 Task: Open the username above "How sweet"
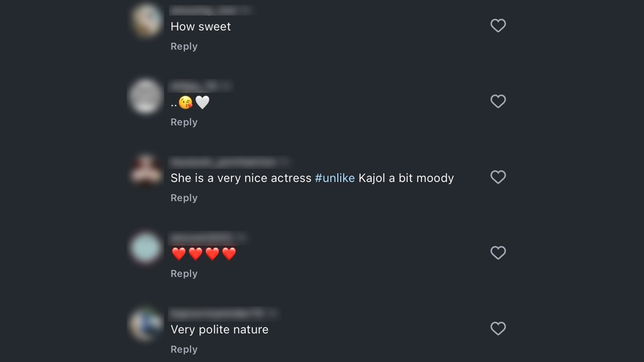coord(204,10)
